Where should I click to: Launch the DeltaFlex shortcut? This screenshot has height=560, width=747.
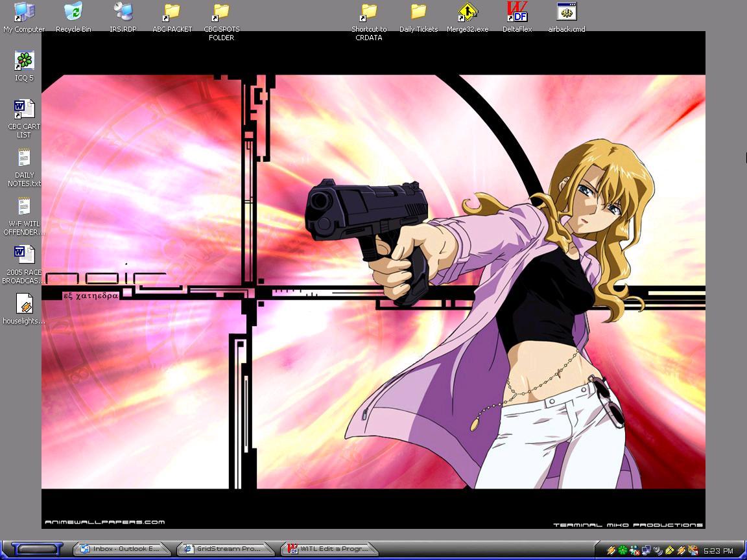coord(517,12)
